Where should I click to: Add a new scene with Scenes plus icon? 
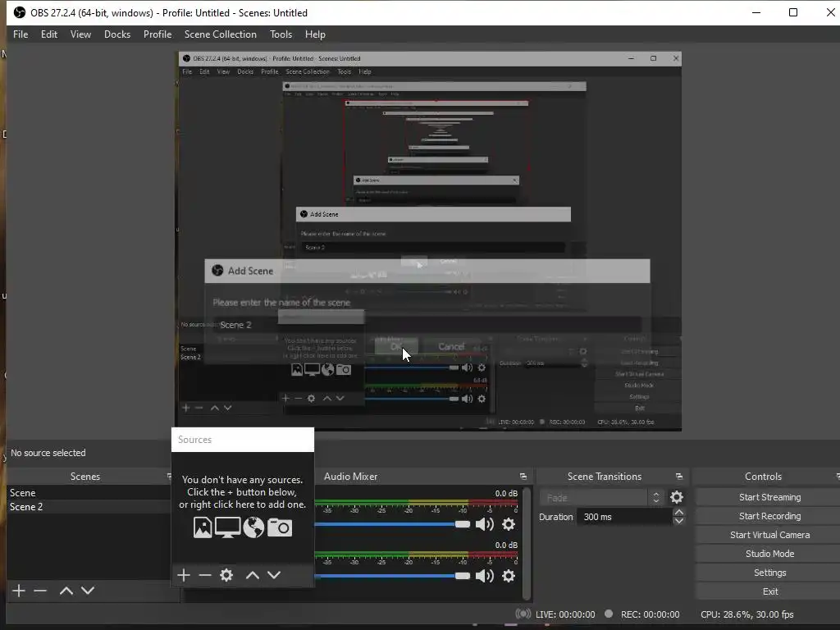[x=19, y=591]
